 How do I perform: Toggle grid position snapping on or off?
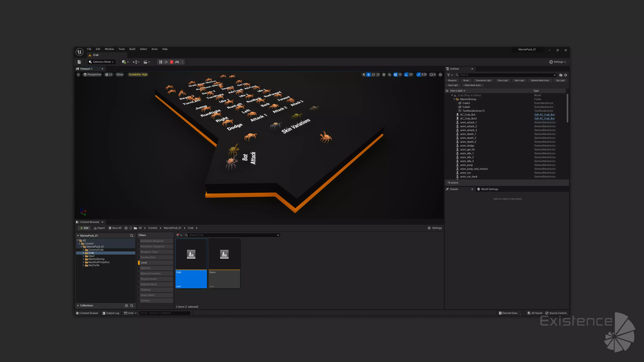(395, 75)
